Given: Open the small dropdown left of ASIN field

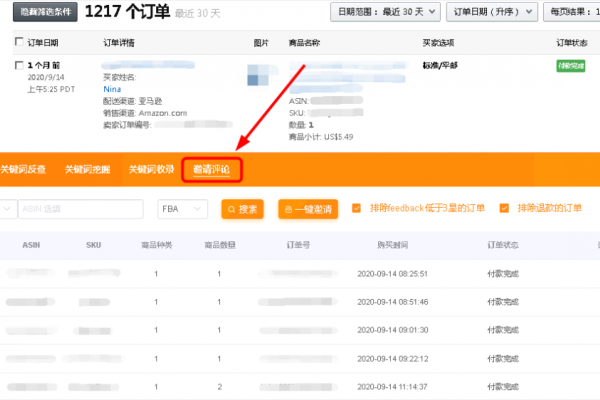Looking at the screenshot, I should click(8, 209).
